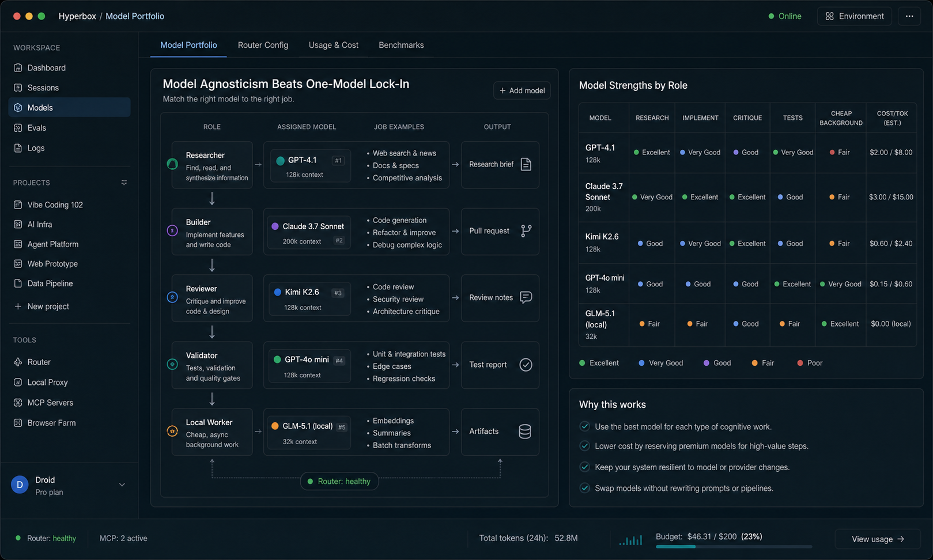This screenshot has width=933, height=560.
Task: Collapse the Projects section filter arrow
Action: click(x=124, y=183)
